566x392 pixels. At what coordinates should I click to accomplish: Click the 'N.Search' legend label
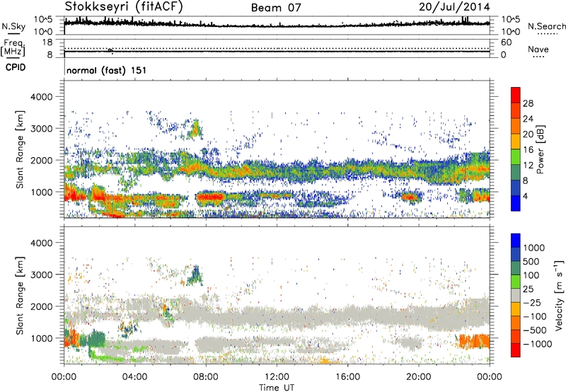click(546, 26)
